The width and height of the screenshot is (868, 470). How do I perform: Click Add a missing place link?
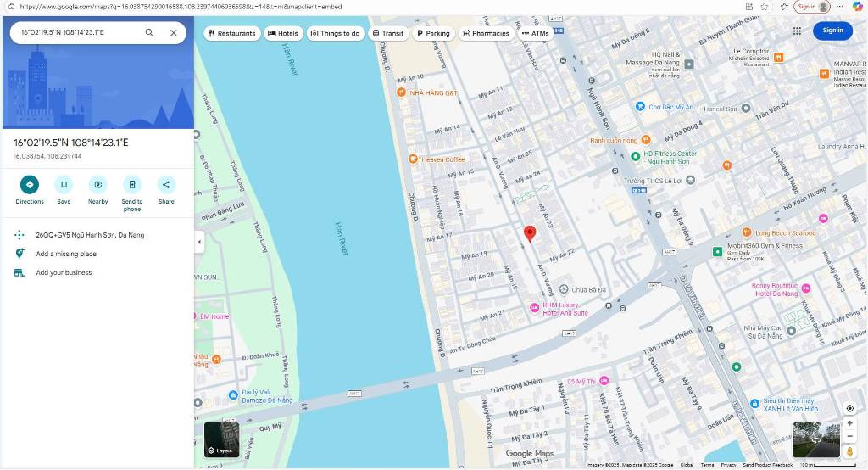pyautogui.click(x=66, y=254)
